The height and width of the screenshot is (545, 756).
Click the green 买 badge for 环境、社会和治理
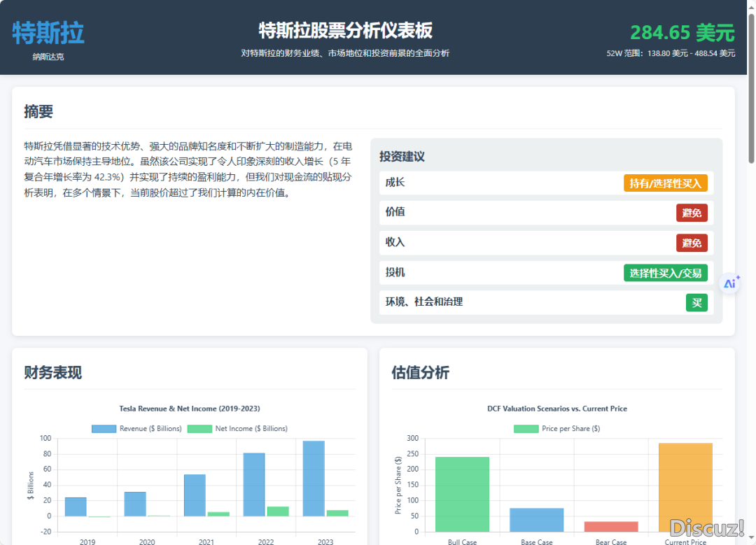[x=696, y=303]
